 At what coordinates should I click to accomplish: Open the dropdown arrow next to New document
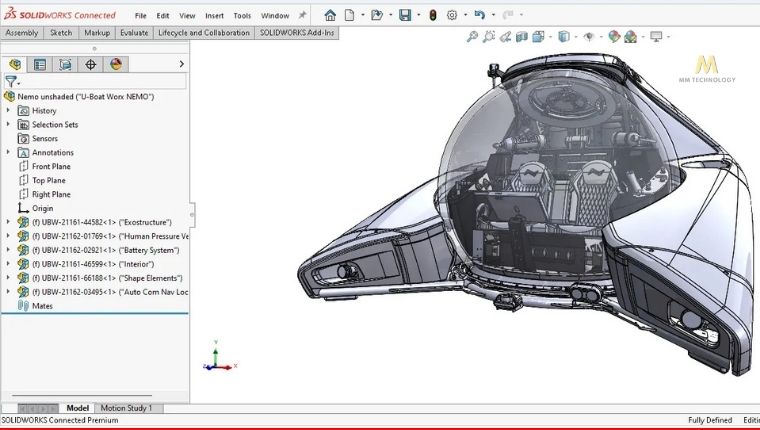point(363,15)
